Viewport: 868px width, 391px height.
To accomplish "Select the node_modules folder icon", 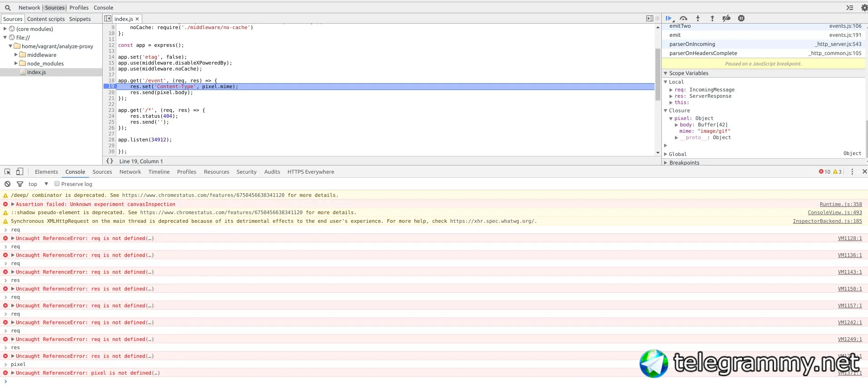I will (x=22, y=64).
